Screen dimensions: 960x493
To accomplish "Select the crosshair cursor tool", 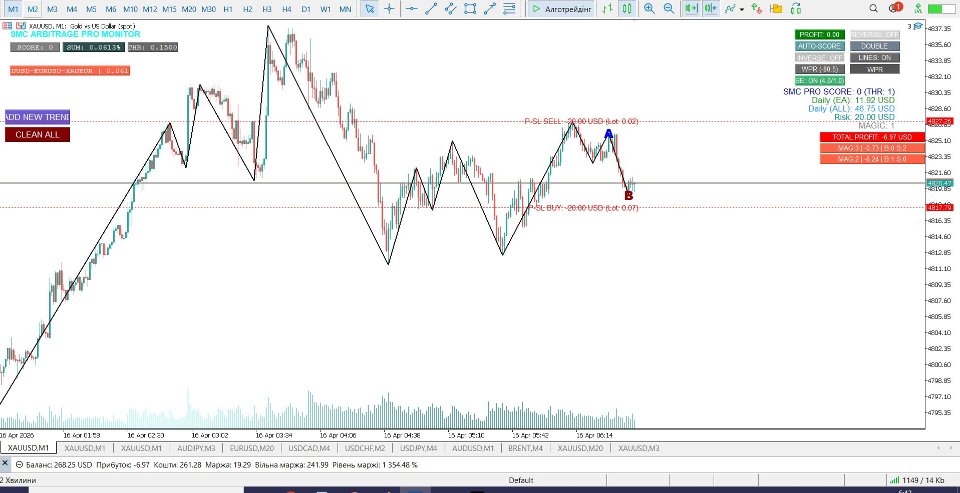I will (389, 9).
